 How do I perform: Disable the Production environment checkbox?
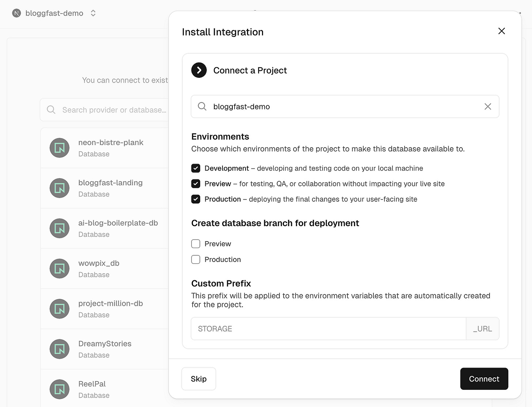(195, 199)
